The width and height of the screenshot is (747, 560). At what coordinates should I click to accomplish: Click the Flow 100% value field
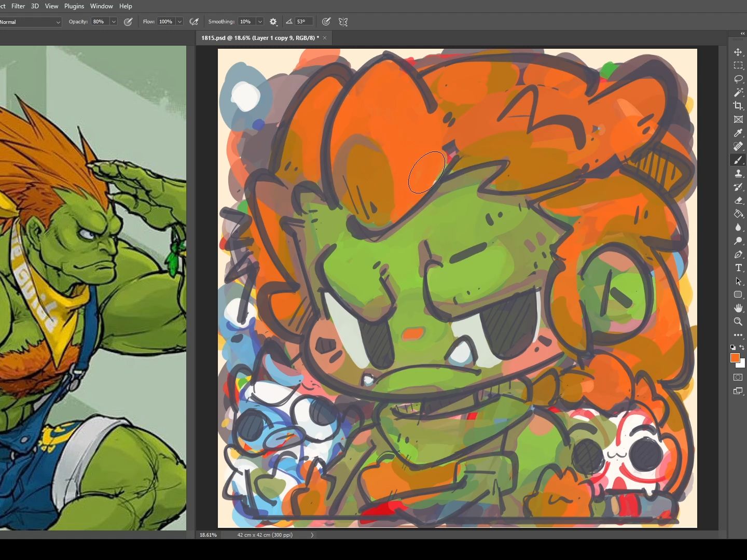pos(167,22)
